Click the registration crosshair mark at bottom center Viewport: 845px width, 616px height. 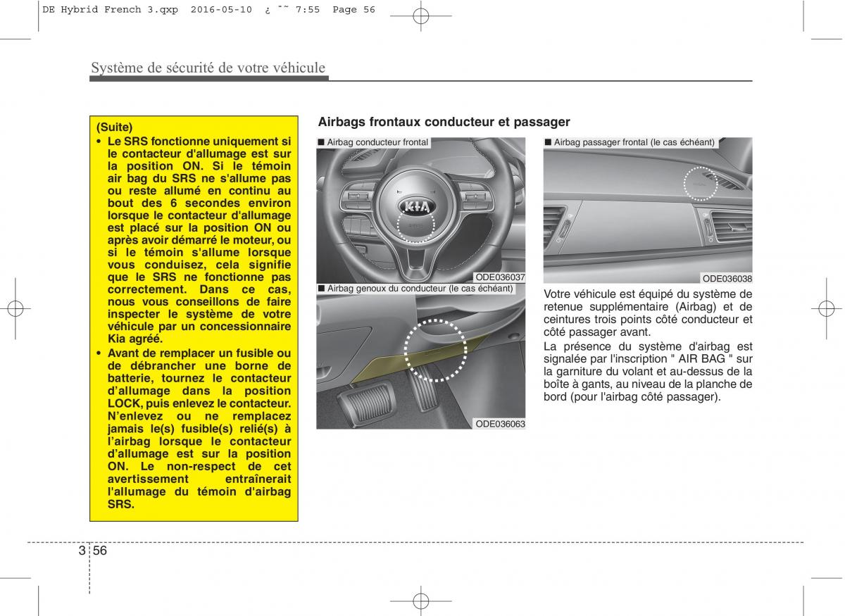[x=420, y=601]
